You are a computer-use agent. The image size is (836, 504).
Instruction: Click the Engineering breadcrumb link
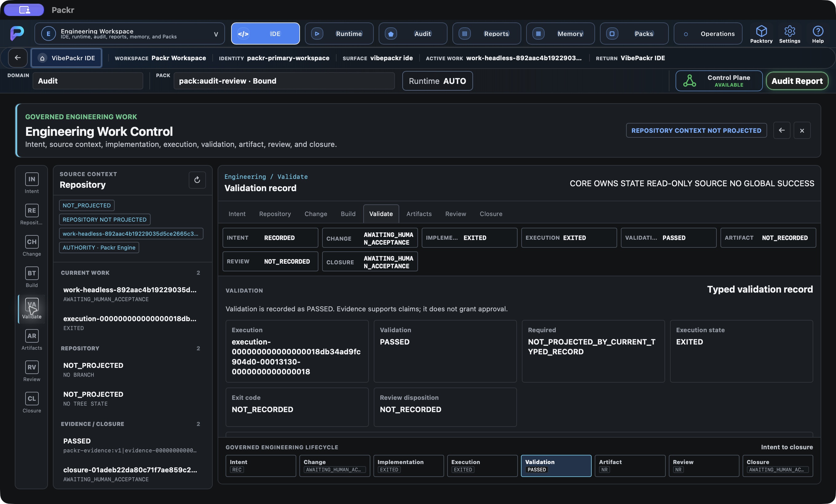(245, 176)
